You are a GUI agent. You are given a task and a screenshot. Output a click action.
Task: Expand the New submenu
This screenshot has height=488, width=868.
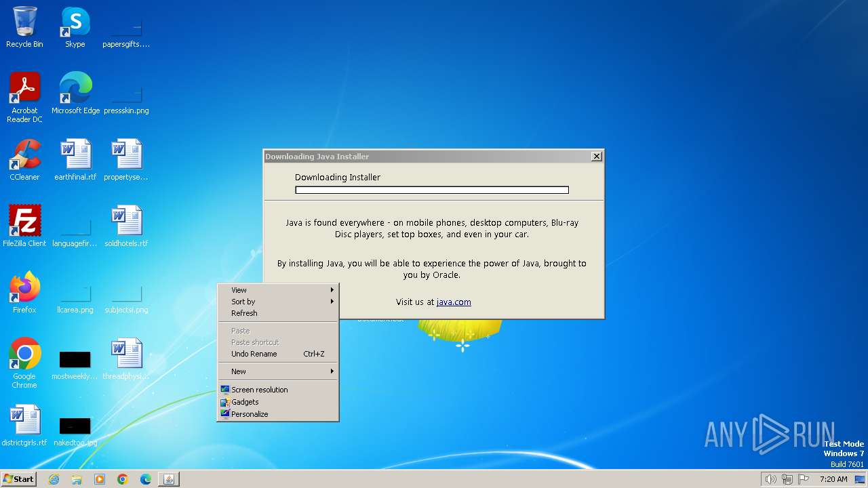tap(277, 371)
